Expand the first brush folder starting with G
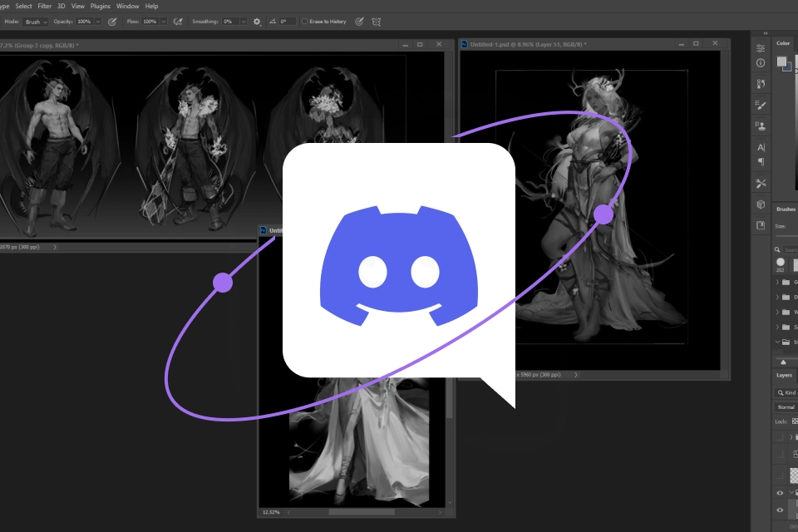Screen dimensions: 798x532 coord(777,282)
